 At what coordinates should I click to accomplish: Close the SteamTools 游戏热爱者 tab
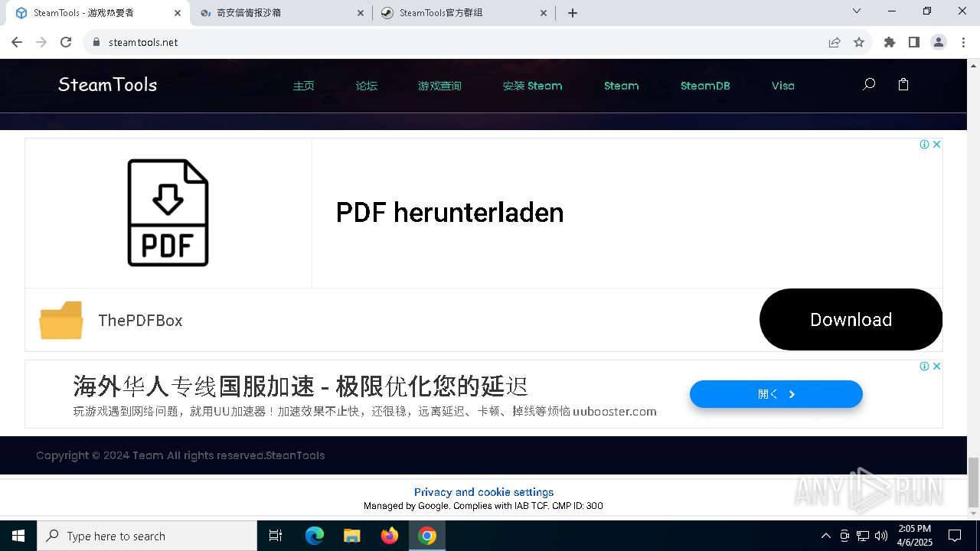pyautogui.click(x=178, y=13)
